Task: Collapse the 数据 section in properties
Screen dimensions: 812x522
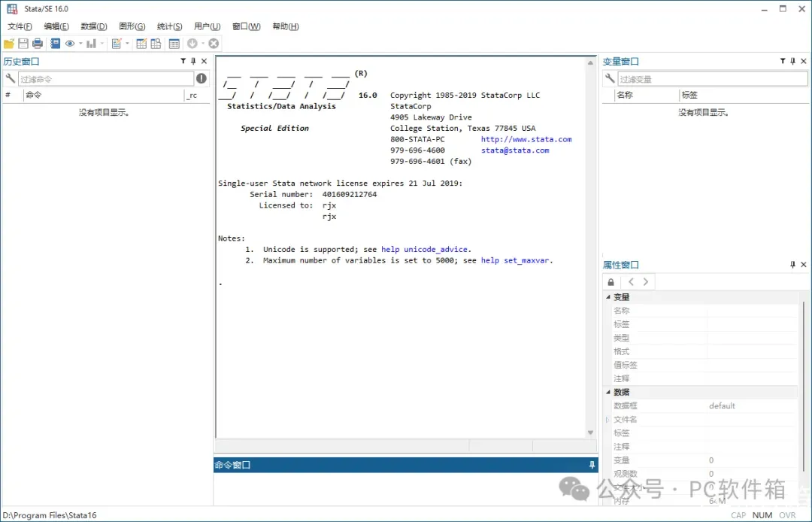Action: point(608,392)
